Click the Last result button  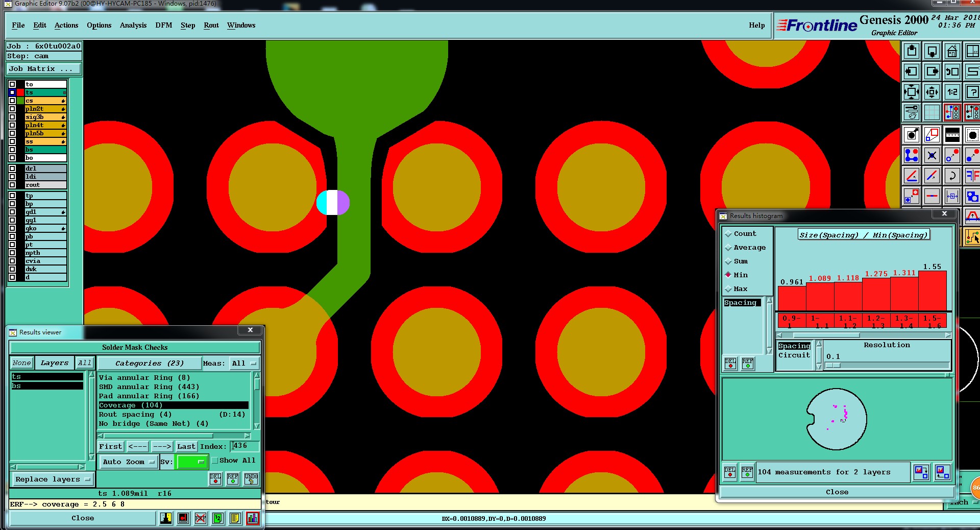pyautogui.click(x=186, y=447)
